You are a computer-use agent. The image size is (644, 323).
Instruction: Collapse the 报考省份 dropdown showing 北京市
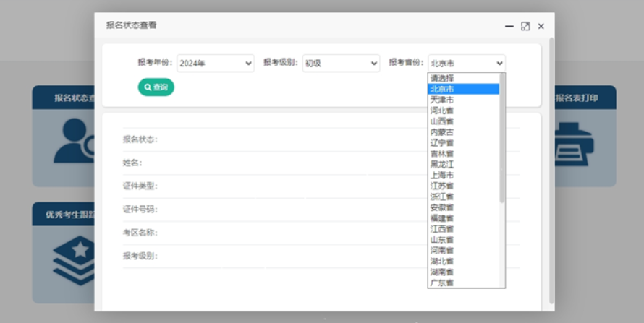[x=466, y=64]
